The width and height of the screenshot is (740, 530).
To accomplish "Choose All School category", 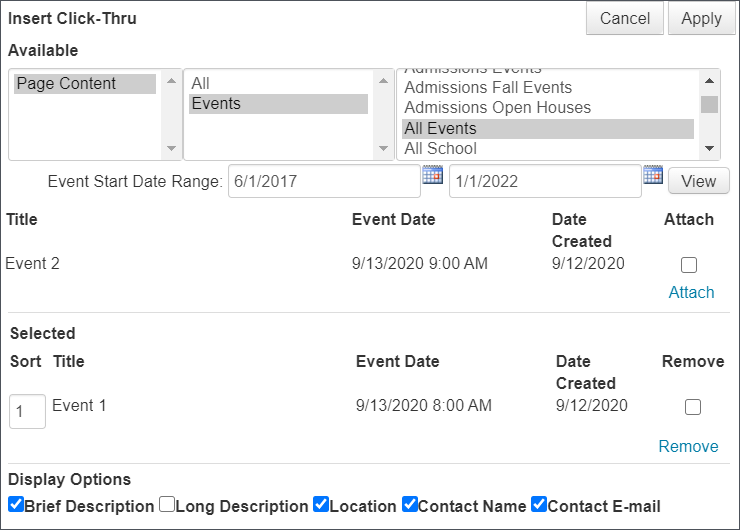I will pyautogui.click(x=547, y=149).
